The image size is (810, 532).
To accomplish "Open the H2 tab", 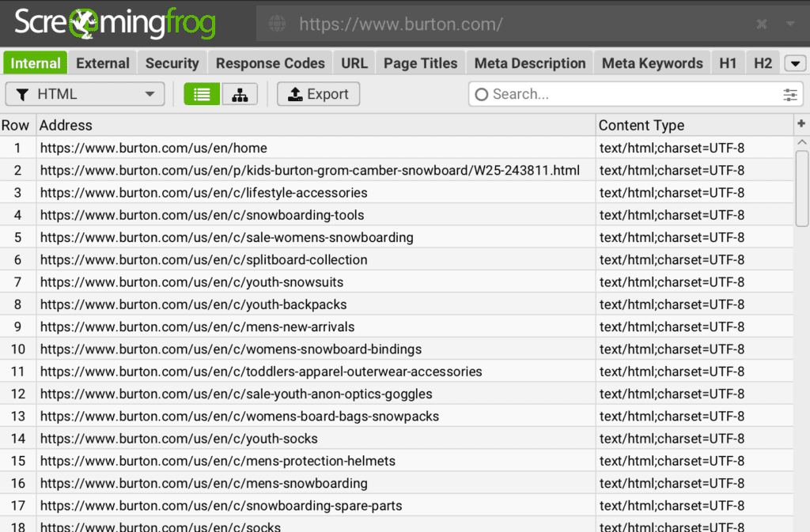I will click(763, 63).
